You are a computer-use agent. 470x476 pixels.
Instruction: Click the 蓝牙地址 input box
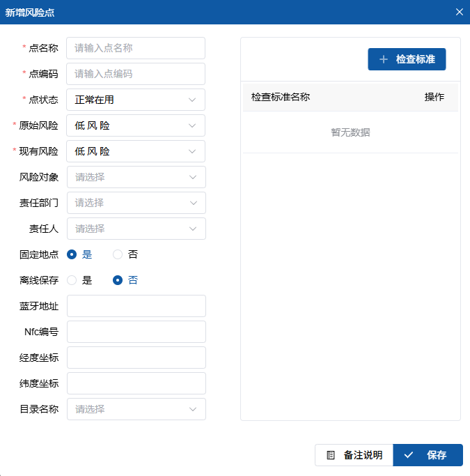[x=136, y=306]
